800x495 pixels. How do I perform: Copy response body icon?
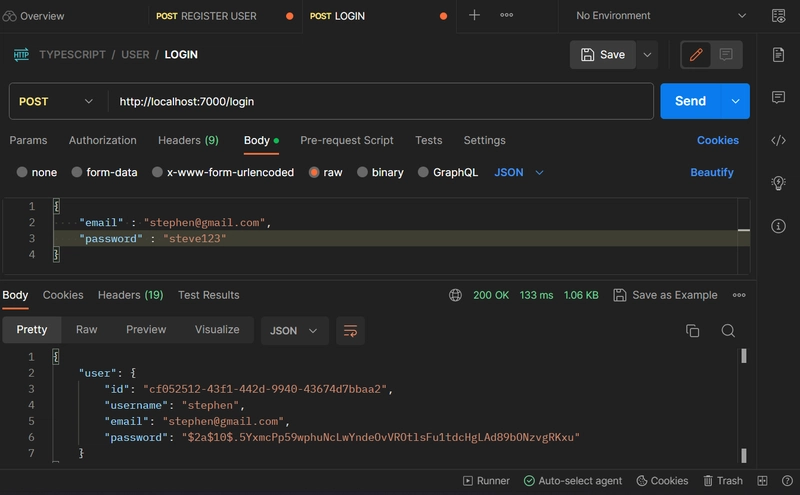click(692, 331)
